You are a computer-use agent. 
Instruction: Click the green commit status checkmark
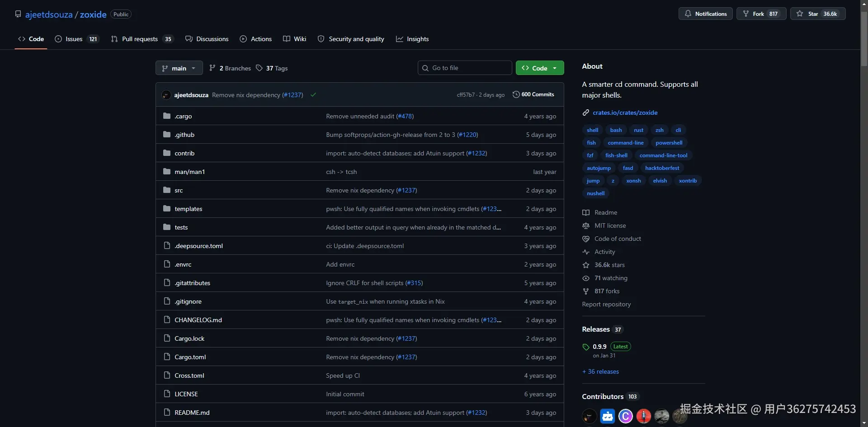[313, 95]
